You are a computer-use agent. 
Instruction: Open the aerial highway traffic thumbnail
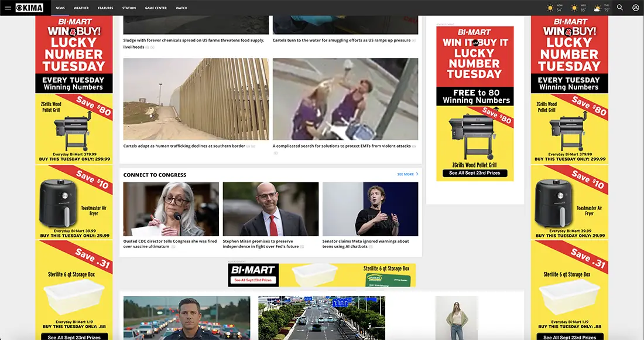coord(321,318)
